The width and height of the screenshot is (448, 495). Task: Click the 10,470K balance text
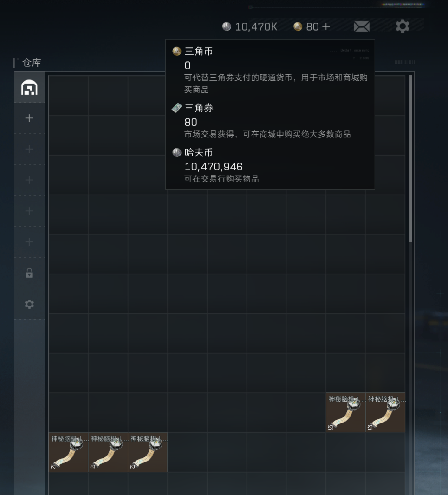pyautogui.click(x=256, y=27)
